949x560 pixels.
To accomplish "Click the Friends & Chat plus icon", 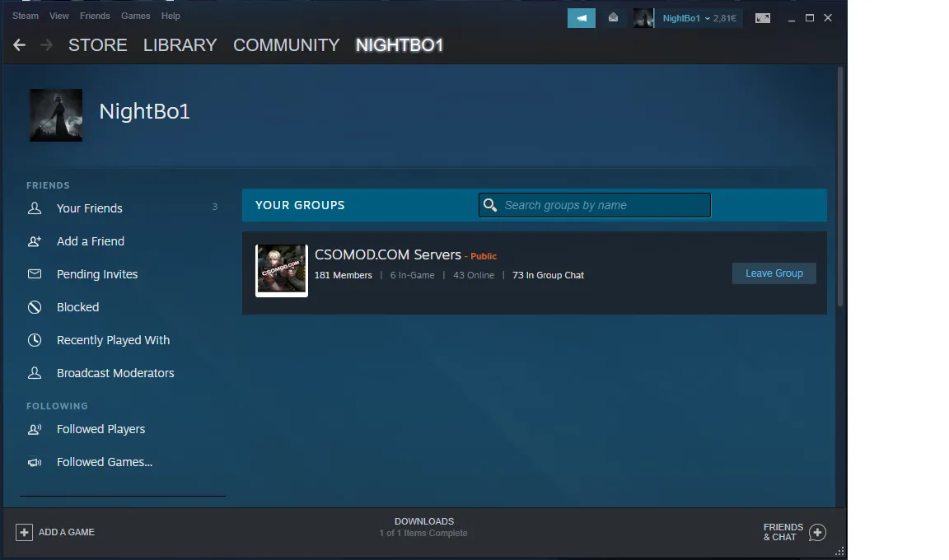I will tap(817, 532).
